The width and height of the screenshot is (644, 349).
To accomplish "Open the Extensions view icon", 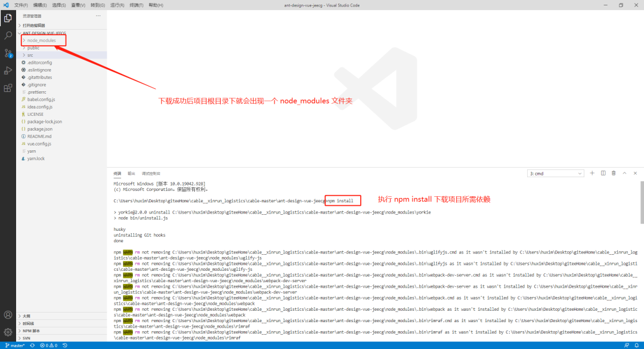I will pos(8,88).
